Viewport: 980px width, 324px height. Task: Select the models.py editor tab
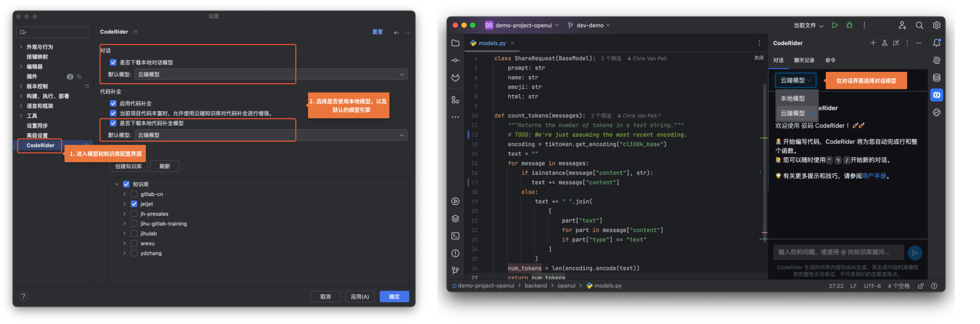pyautogui.click(x=492, y=43)
